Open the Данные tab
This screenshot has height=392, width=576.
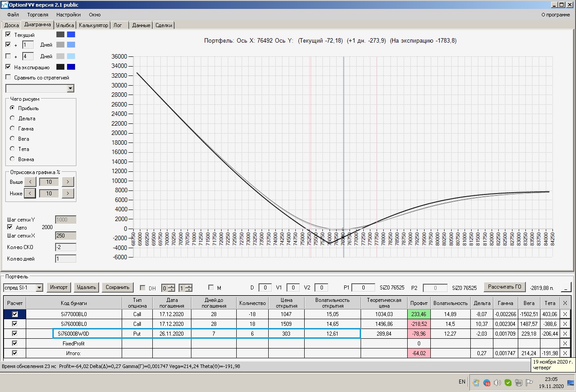pyautogui.click(x=141, y=25)
